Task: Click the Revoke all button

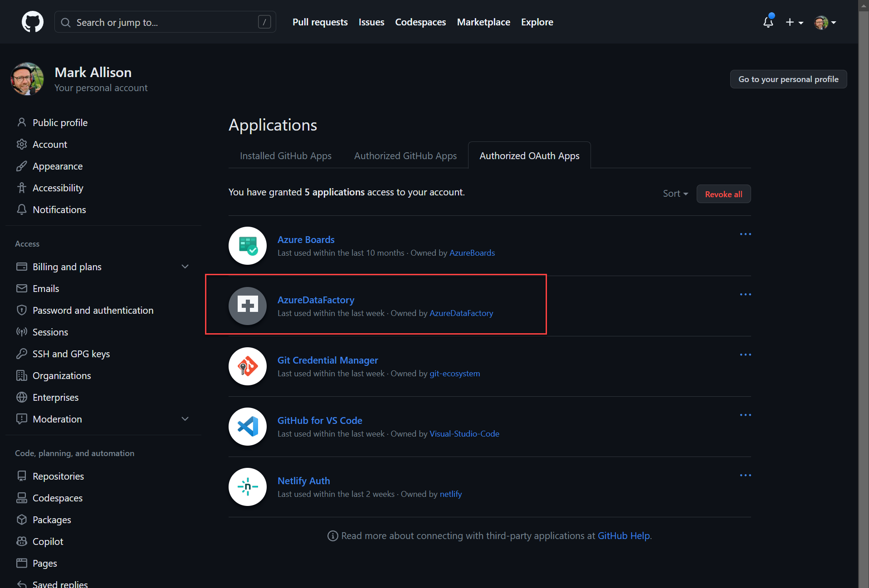Action: tap(723, 194)
